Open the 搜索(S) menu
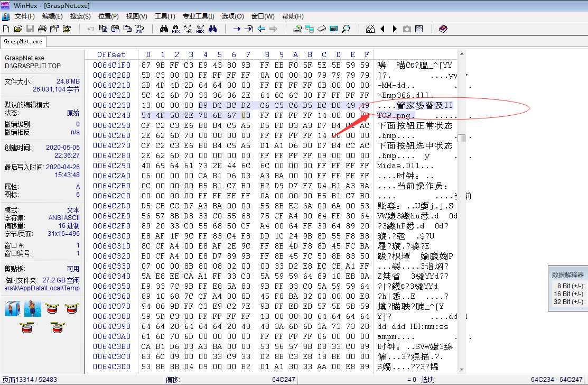This screenshot has height=385, width=588. (80, 16)
